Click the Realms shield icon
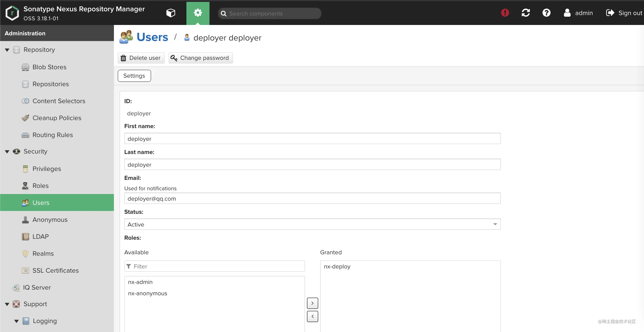Image resolution: width=644 pixels, height=332 pixels. point(25,254)
